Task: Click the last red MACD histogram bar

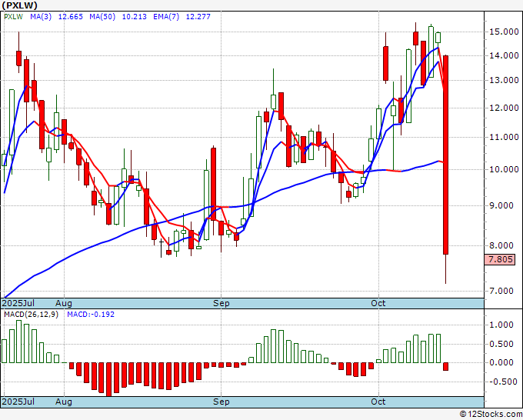Action: pos(445,366)
